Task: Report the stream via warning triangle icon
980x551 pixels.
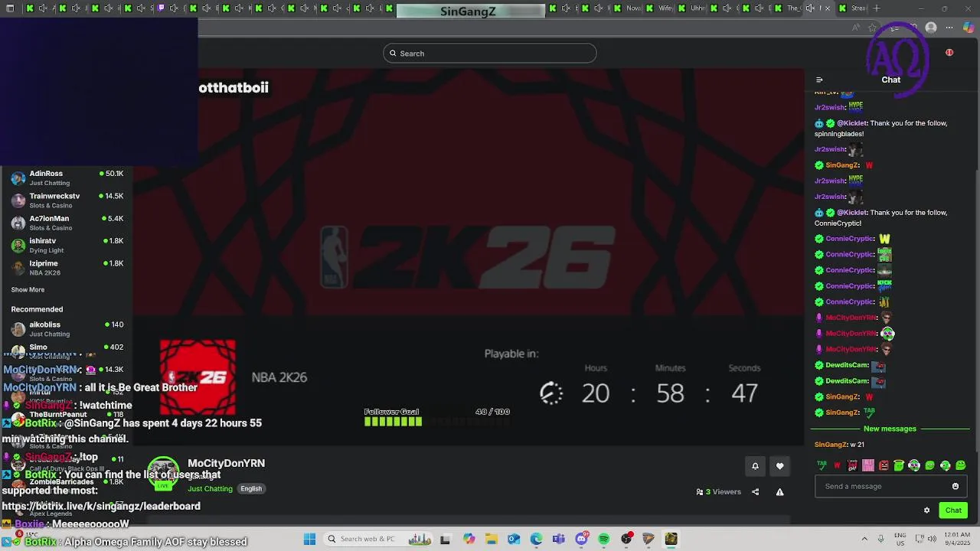Action: coord(779,492)
